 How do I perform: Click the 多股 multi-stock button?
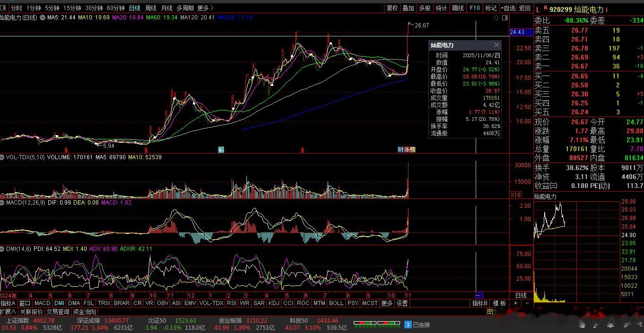[425, 8]
